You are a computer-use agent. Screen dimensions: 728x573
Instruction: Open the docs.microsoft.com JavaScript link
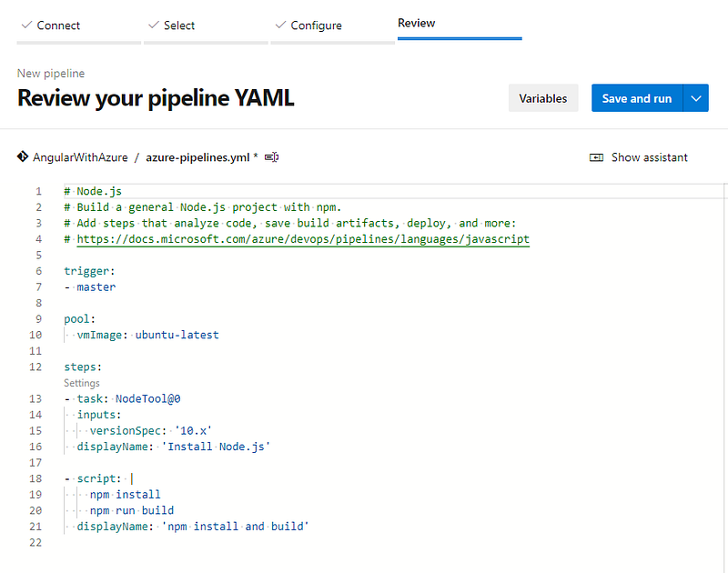(x=303, y=239)
